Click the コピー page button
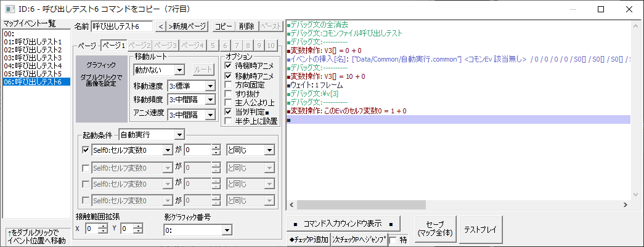The width and height of the screenshot is (644, 247). [x=225, y=26]
